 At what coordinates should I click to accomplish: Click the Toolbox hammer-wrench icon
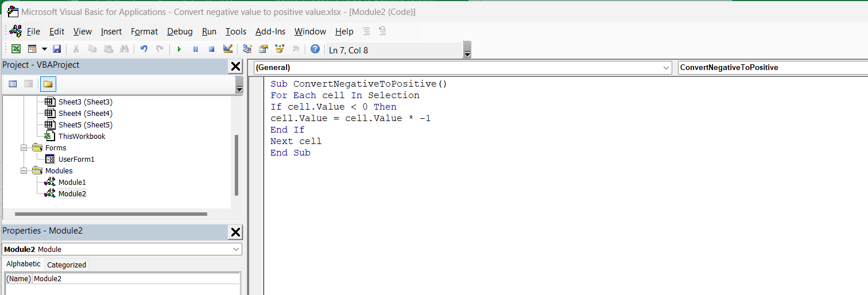[x=296, y=49]
